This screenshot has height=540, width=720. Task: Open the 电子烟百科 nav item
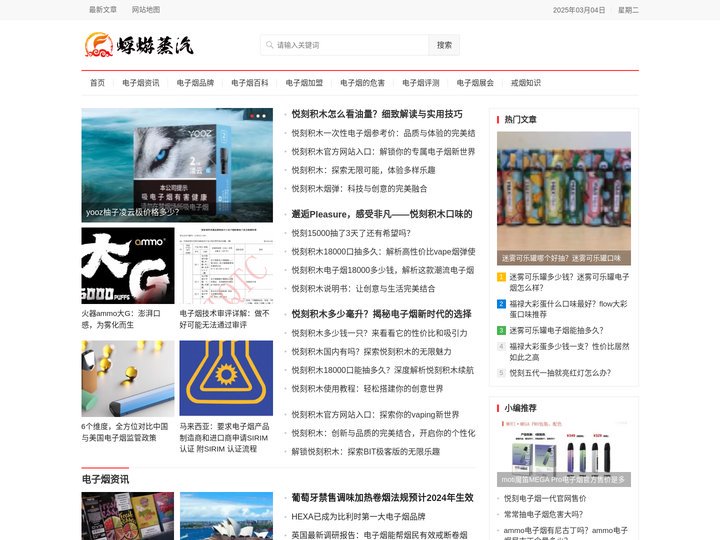coord(250,83)
